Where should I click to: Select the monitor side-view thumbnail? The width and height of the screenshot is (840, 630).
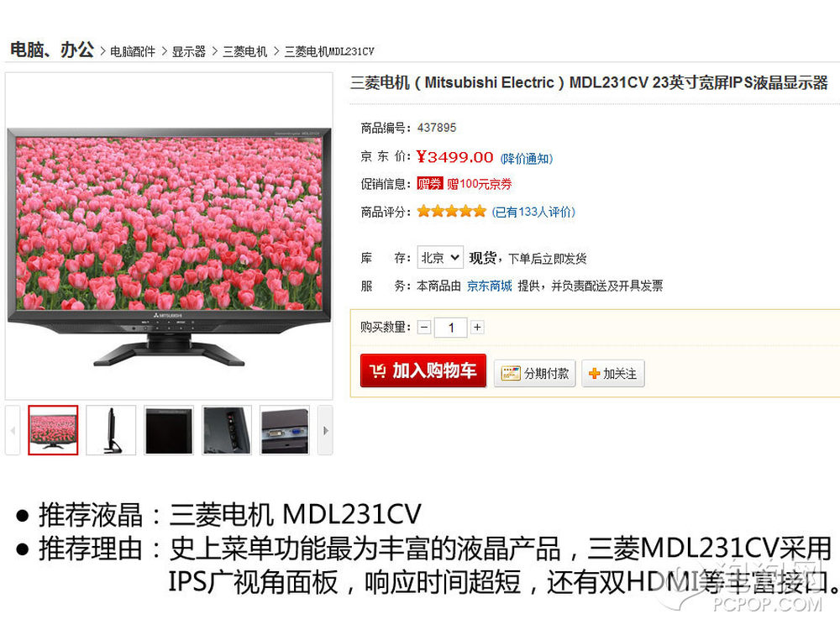[111, 430]
